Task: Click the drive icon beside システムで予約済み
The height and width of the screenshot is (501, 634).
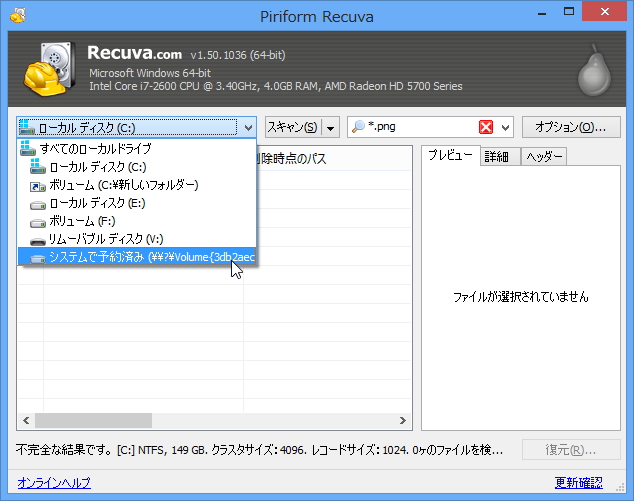Action: (38, 259)
